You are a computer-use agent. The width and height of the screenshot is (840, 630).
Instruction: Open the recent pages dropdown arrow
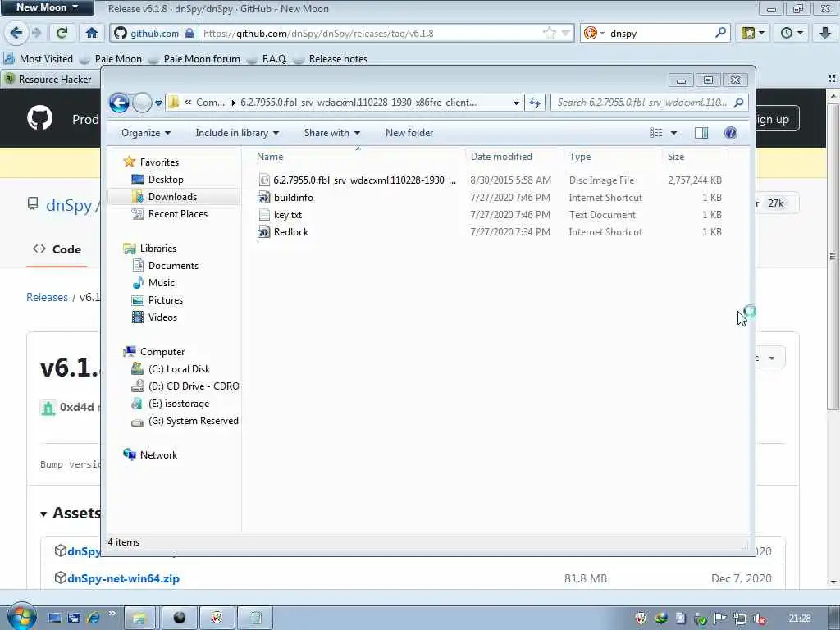(158, 103)
